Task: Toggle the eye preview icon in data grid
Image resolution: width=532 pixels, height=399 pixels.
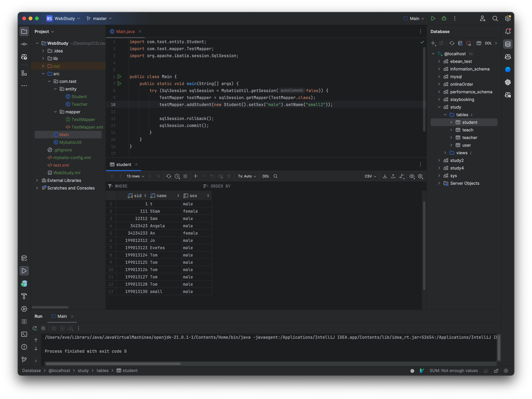Action: coord(412,176)
